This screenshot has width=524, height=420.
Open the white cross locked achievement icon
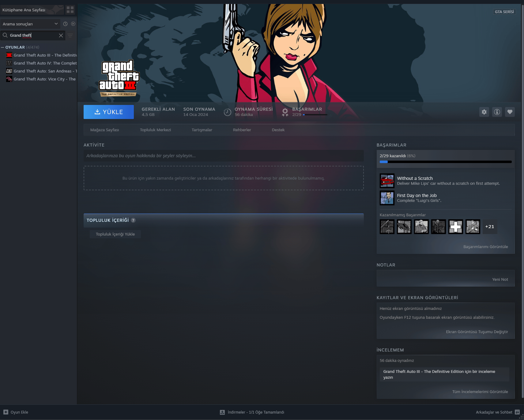[x=456, y=227]
